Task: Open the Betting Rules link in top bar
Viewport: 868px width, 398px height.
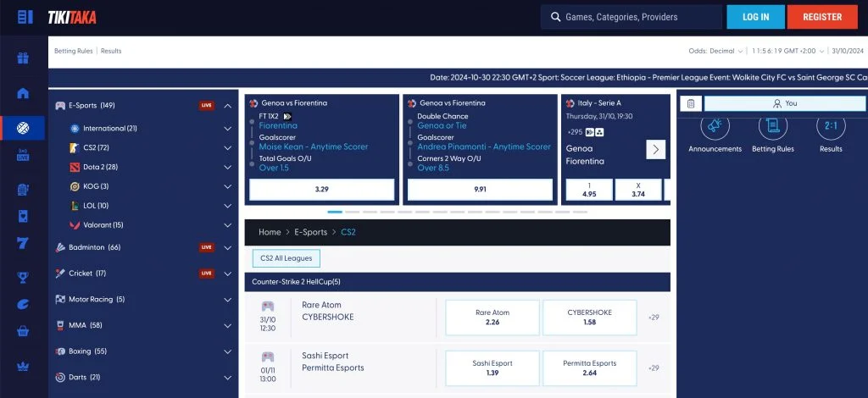Action: pos(74,51)
